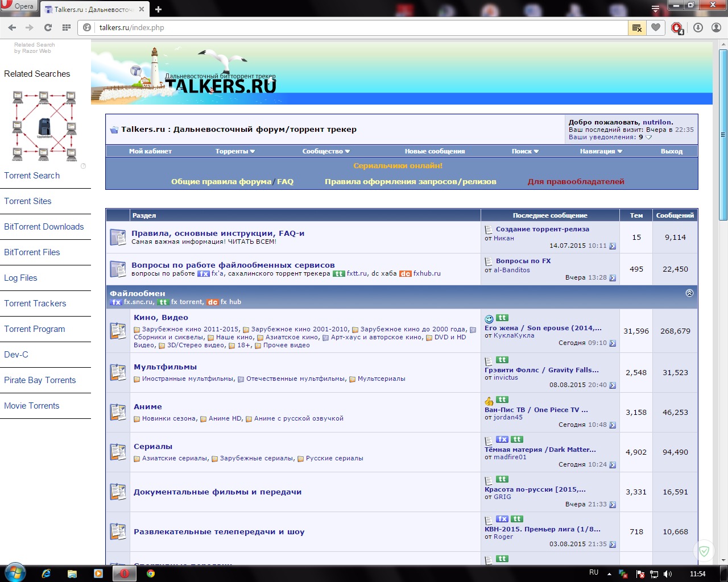This screenshot has height=582, width=728.
Task: Open the Аниме HD subforum
Action: click(225, 418)
